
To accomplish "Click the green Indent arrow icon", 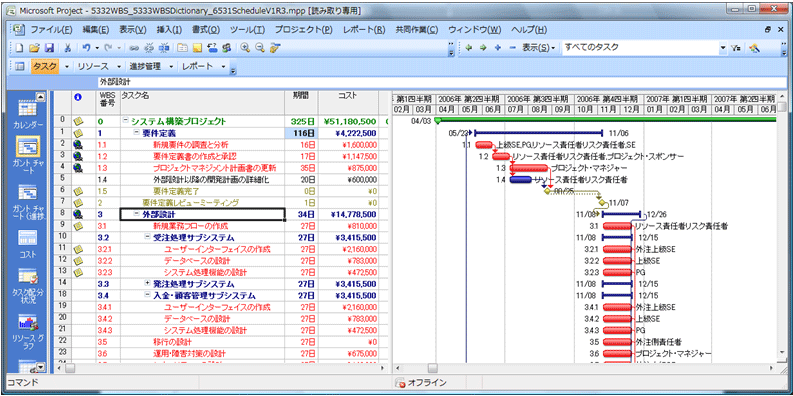I will (x=482, y=48).
